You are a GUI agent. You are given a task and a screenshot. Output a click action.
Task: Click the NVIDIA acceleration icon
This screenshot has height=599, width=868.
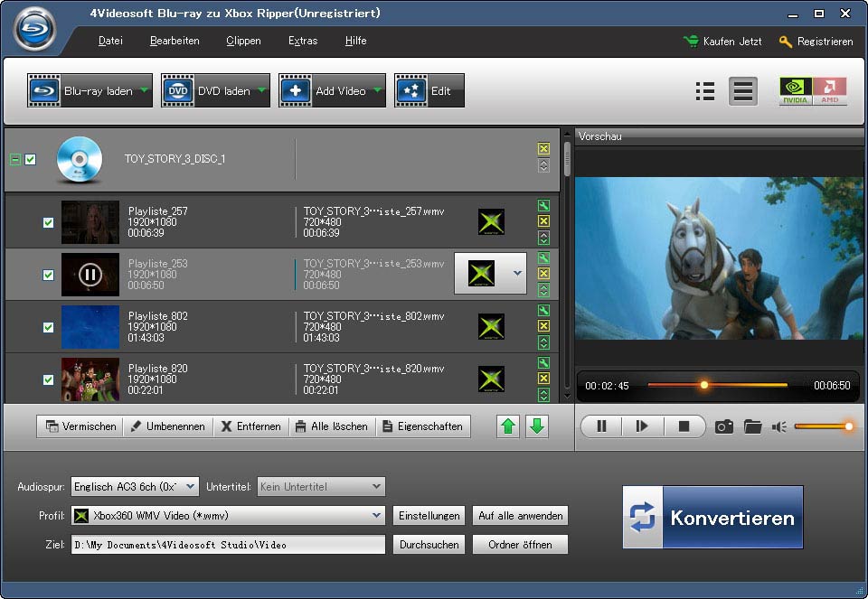click(795, 91)
